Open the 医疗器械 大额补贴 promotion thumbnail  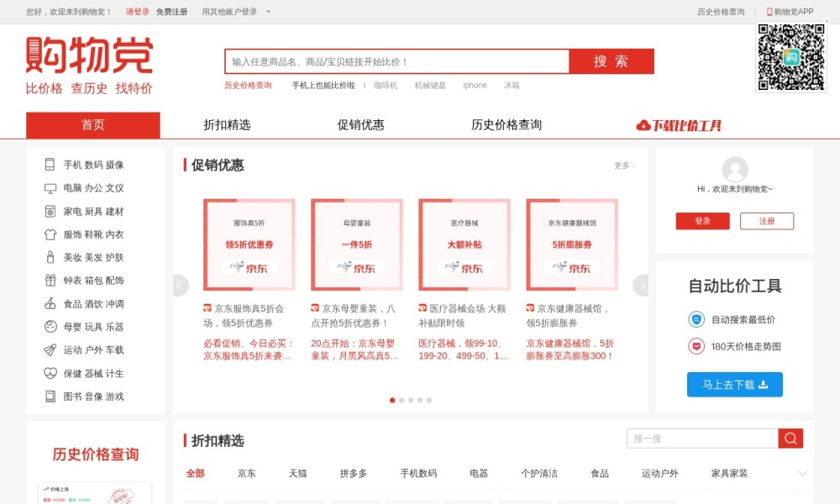point(465,244)
